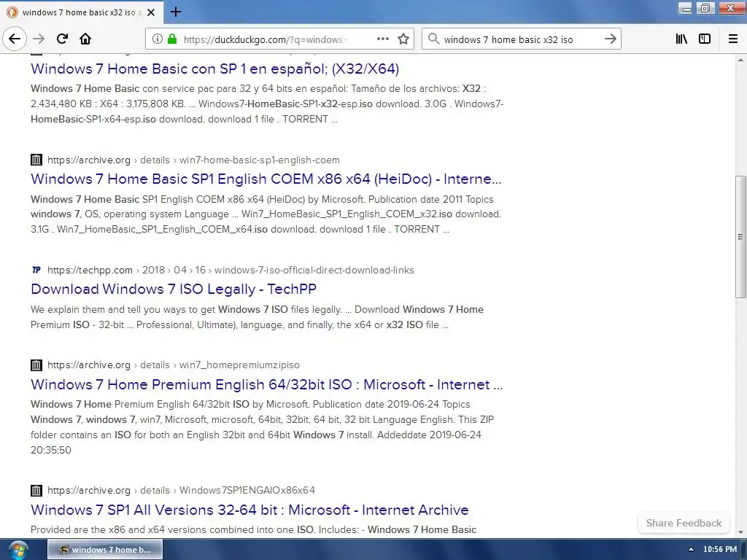Screen dimensions: 747x560
Task: Open a new tab with the plus button
Action: (176, 12)
